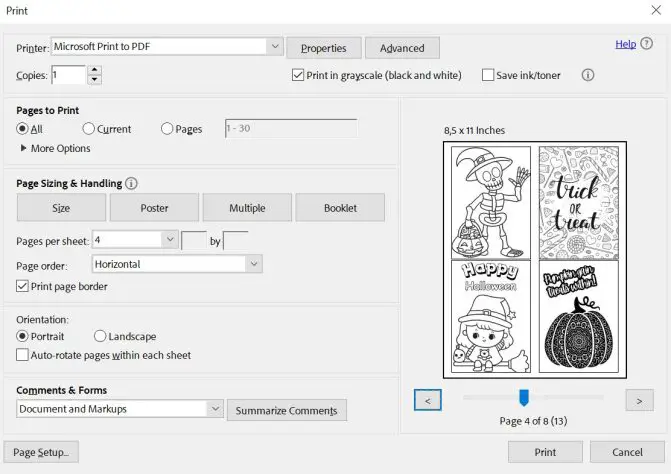
Task: Open Page Setup dialog
Action: [x=41, y=452]
